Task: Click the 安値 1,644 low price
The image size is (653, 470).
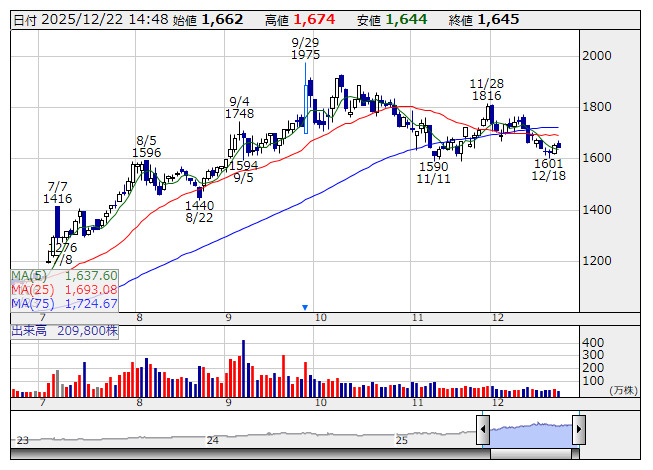Action: click(x=392, y=20)
